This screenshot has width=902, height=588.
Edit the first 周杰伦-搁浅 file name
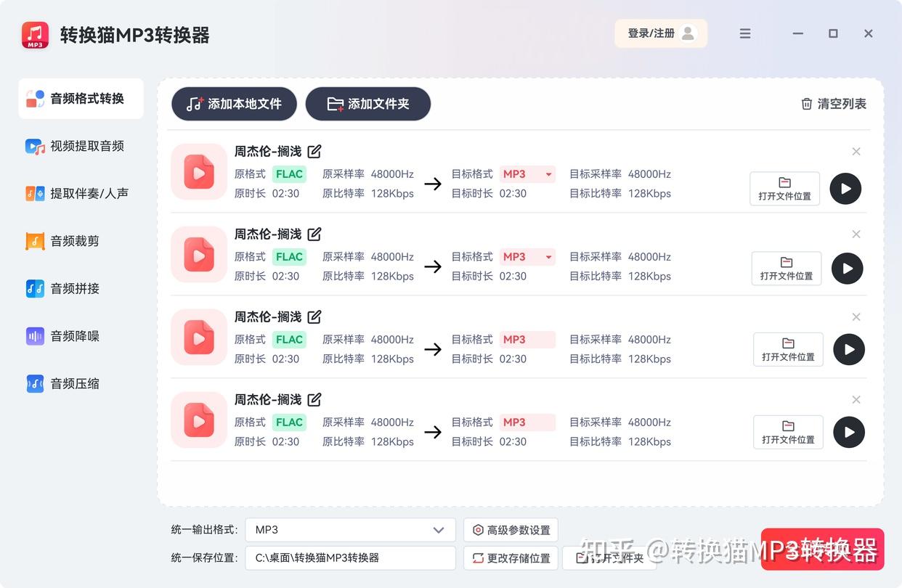coord(314,151)
